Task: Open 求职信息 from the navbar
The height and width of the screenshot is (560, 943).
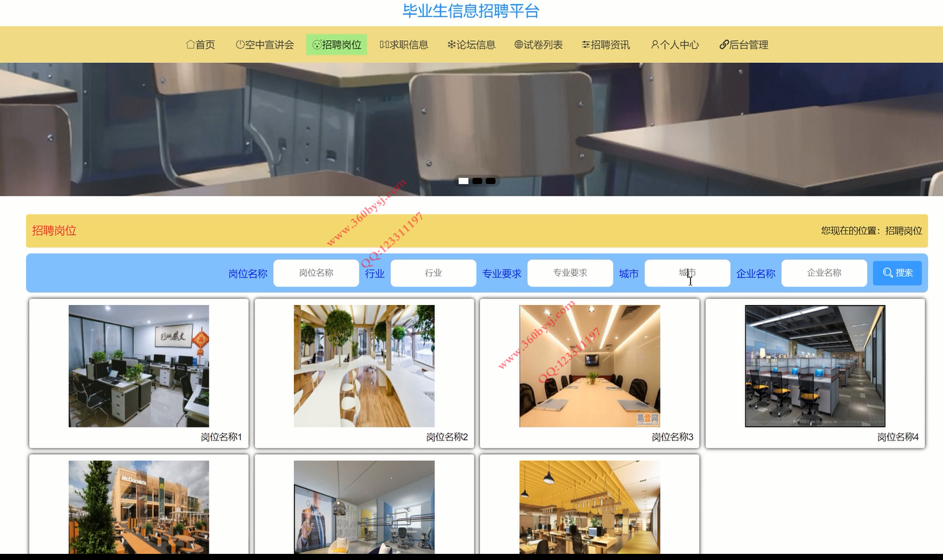Action: pos(404,44)
